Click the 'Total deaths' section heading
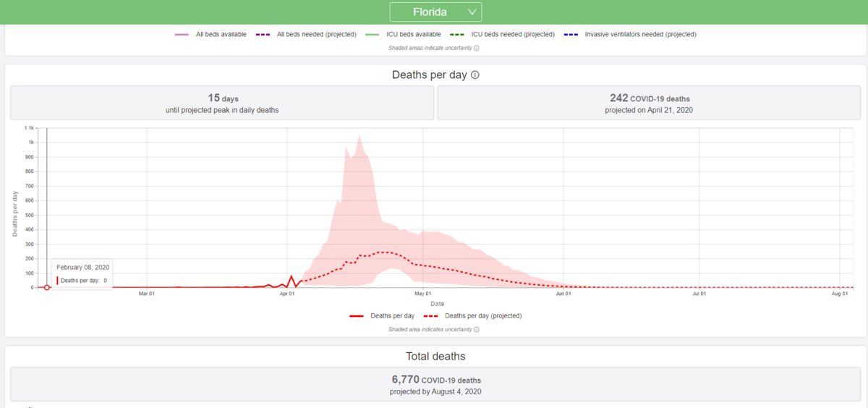Viewport: 868px width, 408px height. pyautogui.click(x=435, y=357)
